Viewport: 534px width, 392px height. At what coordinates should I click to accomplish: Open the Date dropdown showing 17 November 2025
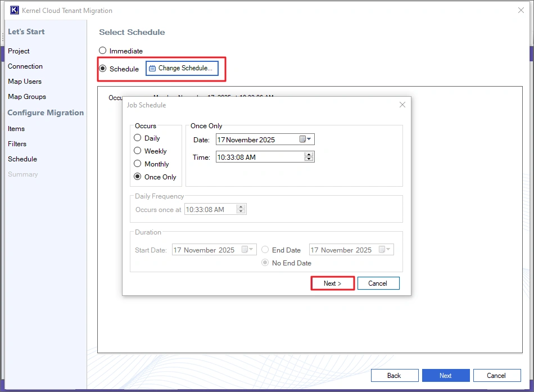pos(308,139)
